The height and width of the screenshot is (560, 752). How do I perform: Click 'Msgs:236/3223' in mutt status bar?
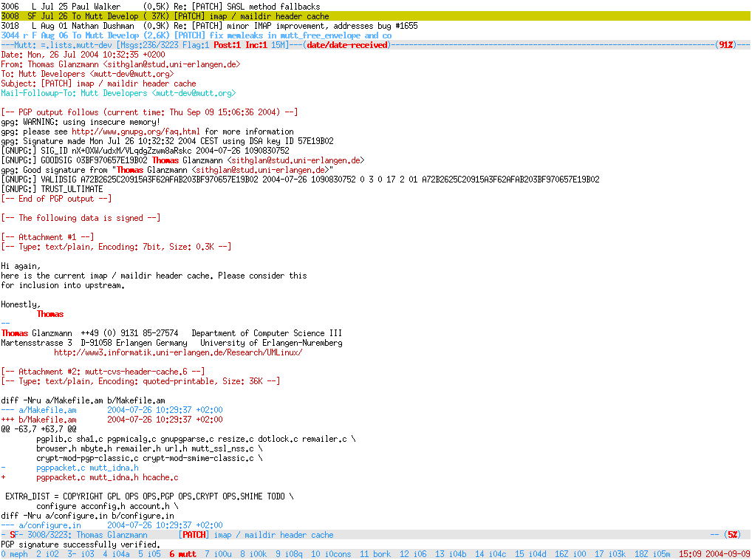[x=149, y=45]
